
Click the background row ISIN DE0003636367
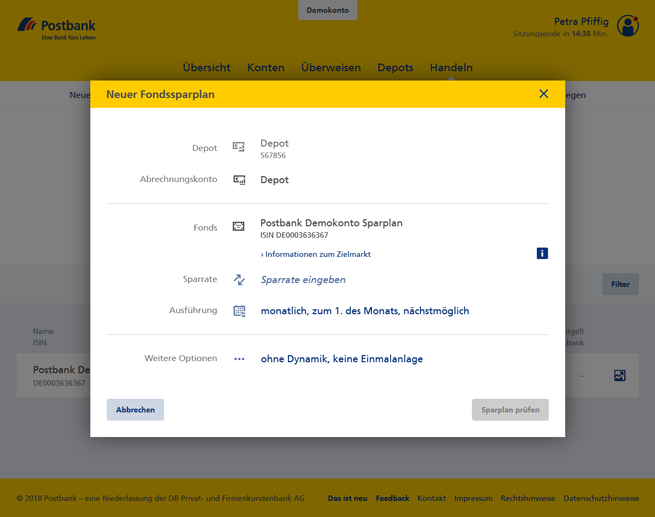coord(59,383)
